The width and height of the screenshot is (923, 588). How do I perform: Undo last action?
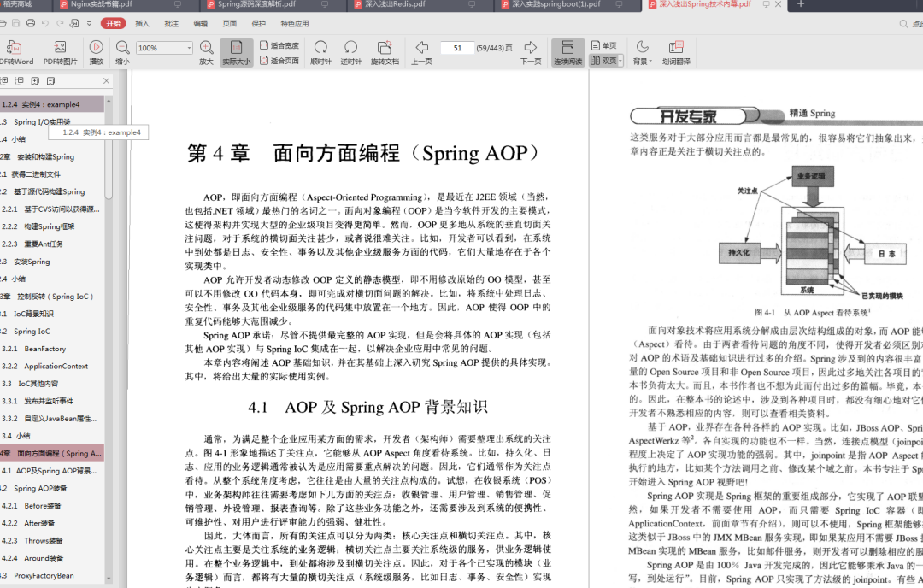(45, 24)
